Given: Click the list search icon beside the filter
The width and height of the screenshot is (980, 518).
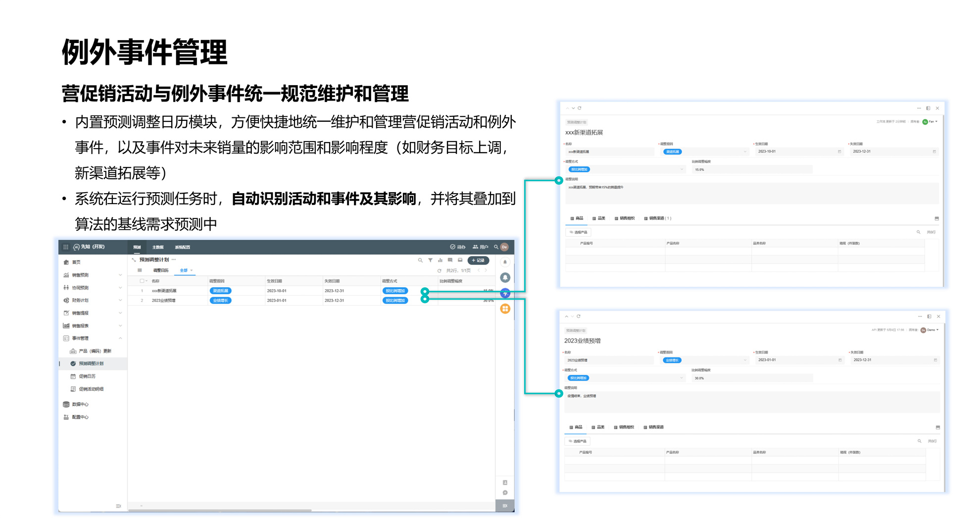Looking at the screenshot, I should pyautogui.click(x=420, y=260).
